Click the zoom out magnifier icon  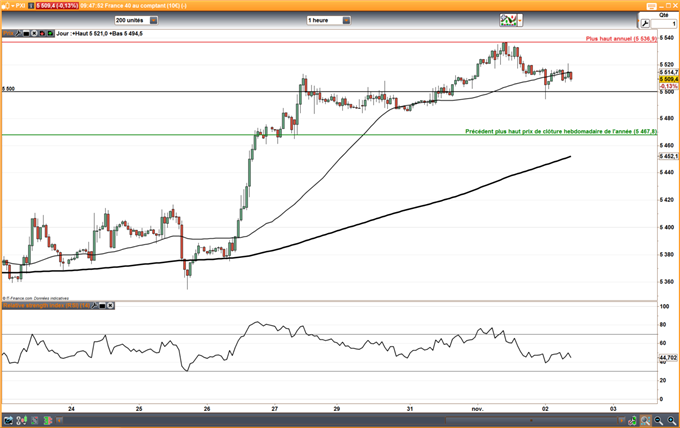point(659,420)
